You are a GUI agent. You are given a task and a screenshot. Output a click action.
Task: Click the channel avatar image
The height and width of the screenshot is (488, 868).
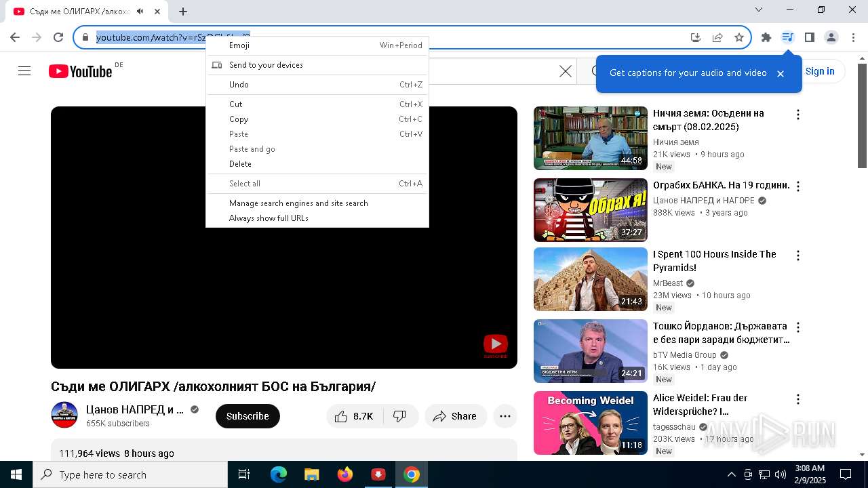64,415
